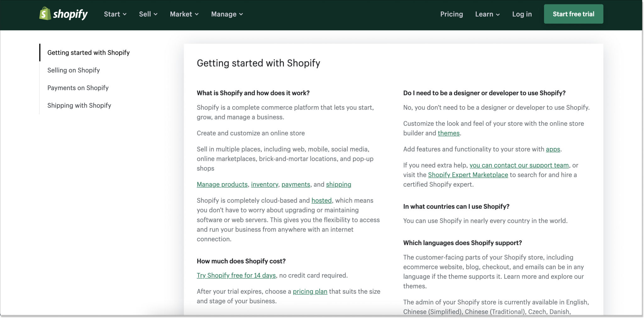
Task: Click the Shopify bag logo
Action: pos(45,14)
